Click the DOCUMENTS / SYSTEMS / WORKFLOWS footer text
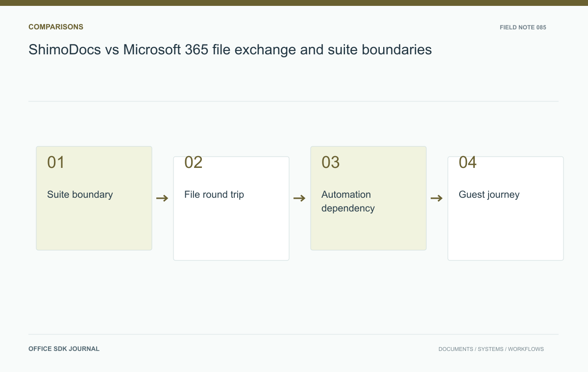This screenshot has height=372, width=588. 491,349
